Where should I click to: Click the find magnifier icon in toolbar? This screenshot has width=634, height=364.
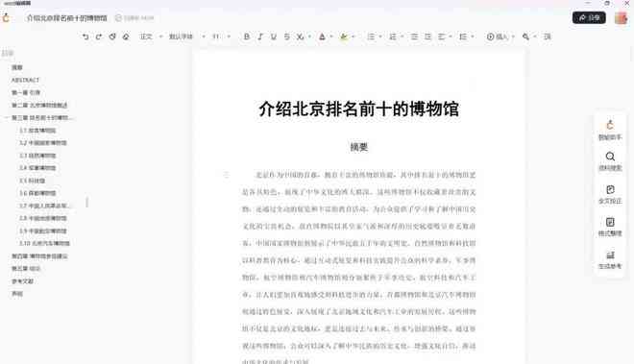click(x=525, y=36)
